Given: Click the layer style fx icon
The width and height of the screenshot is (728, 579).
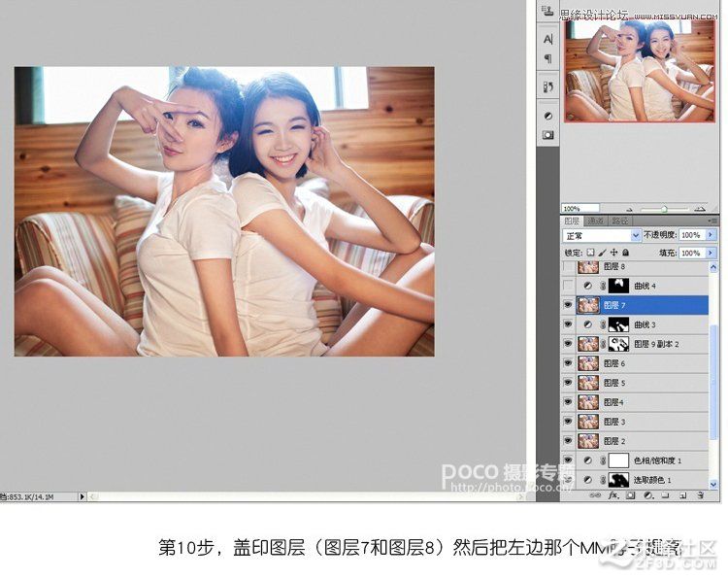Looking at the screenshot, I should click(613, 495).
